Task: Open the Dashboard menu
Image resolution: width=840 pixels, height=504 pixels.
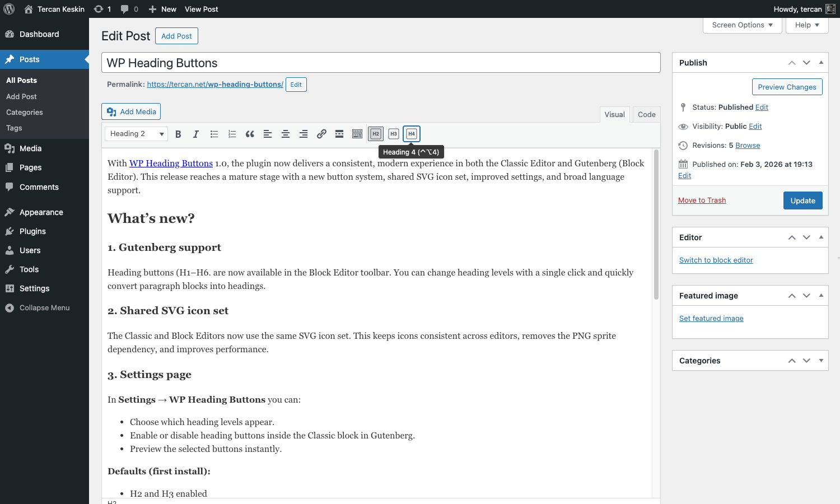Action: (44, 34)
